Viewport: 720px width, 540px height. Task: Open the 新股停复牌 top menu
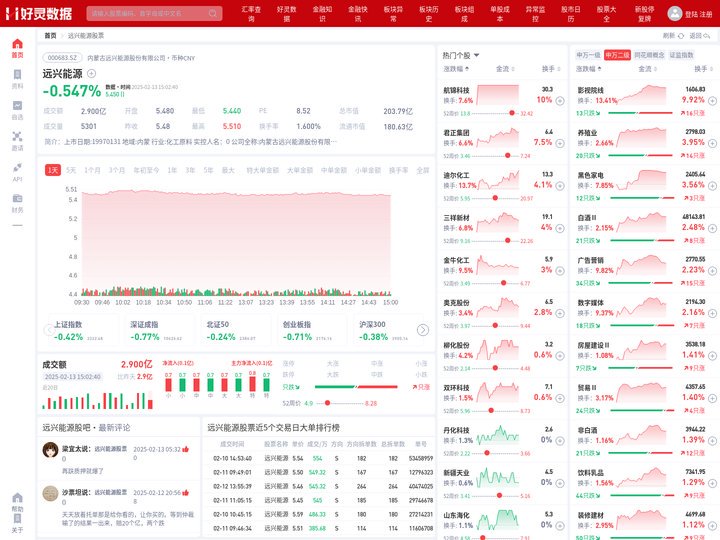pyautogui.click(x=645, y=14)
